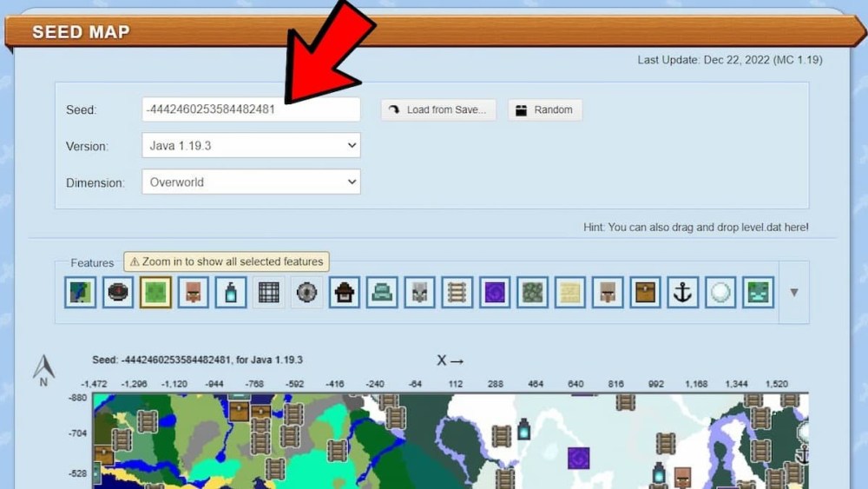
Task: Open the Dimension dropdown set to Overworld
Action: click(251, 182)
